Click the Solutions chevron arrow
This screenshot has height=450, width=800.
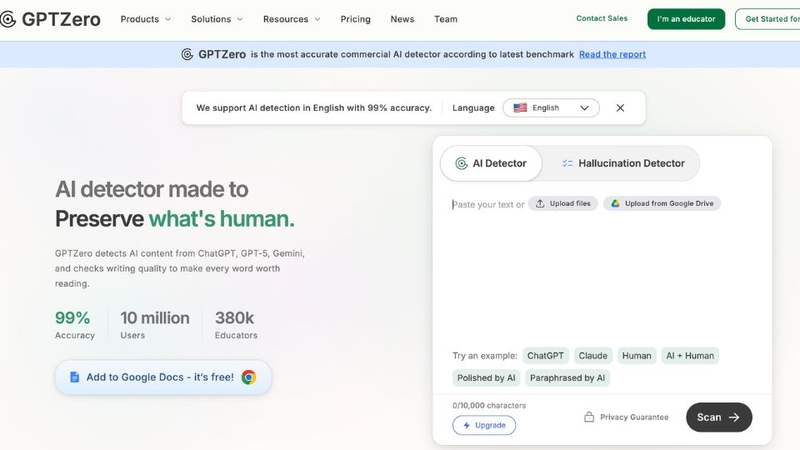point(240,19)
